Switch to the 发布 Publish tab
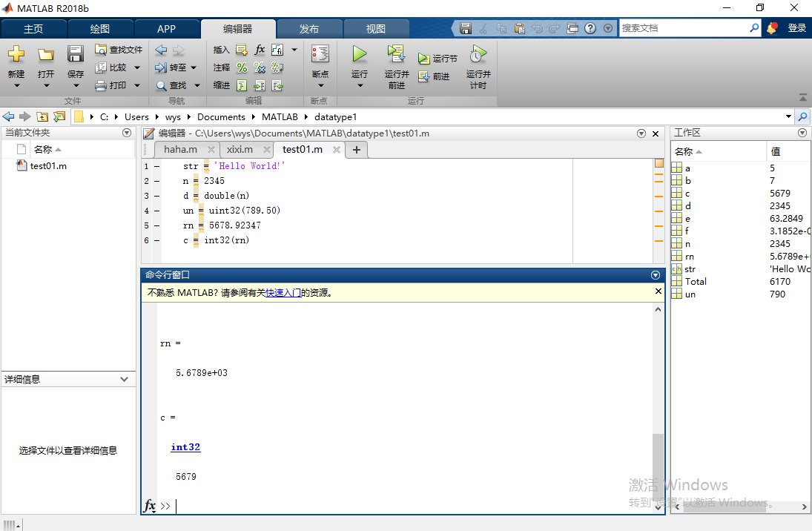The image size is (812, 531). point(309,29)
